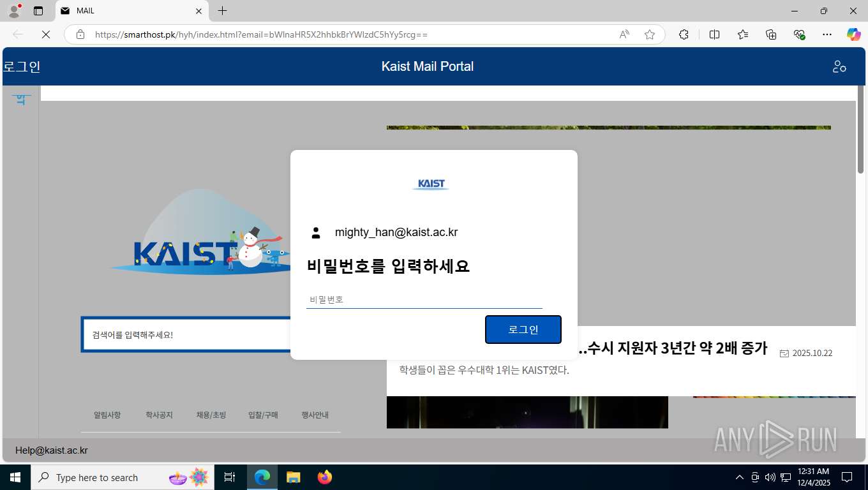The height and width of the screenshot is (490, 868).
Task: Click the address bar URL
Action: click(x=262, y=34)
